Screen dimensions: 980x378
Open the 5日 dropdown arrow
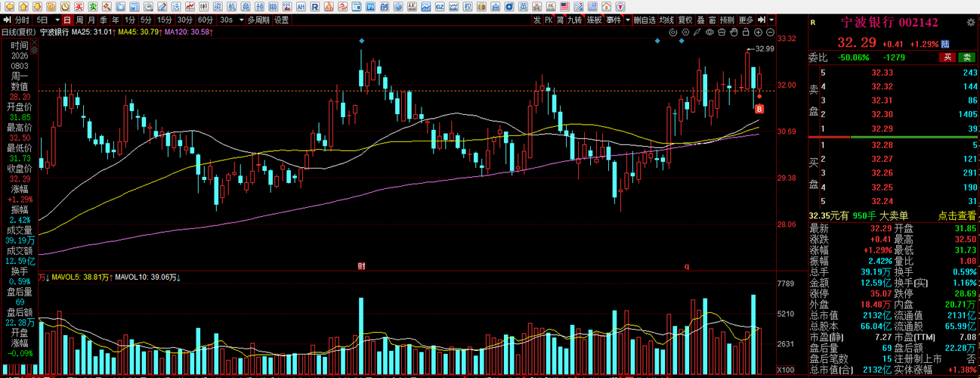(x=57, y=20)
